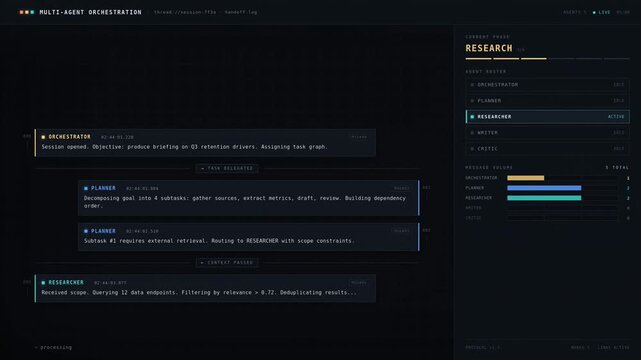The width and height of the screenshot is (641, 360).
Task: Click the status dot beside WRITER in roster
Action: (x=472, y=133)
